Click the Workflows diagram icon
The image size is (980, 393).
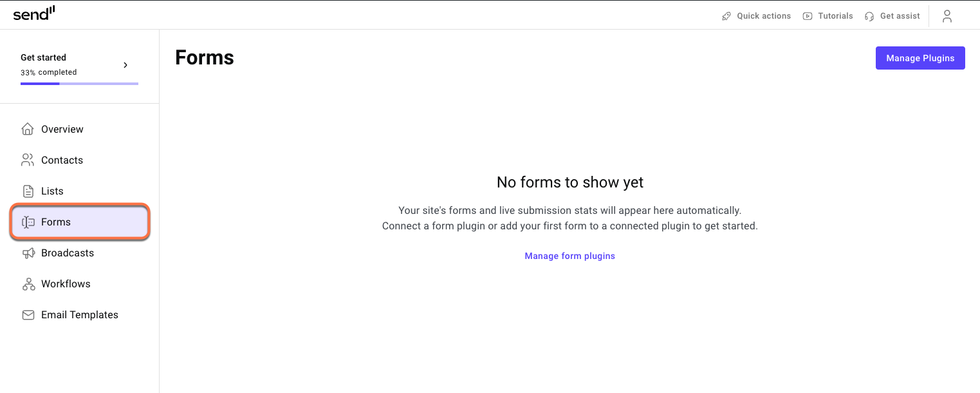tap(28, 283)
